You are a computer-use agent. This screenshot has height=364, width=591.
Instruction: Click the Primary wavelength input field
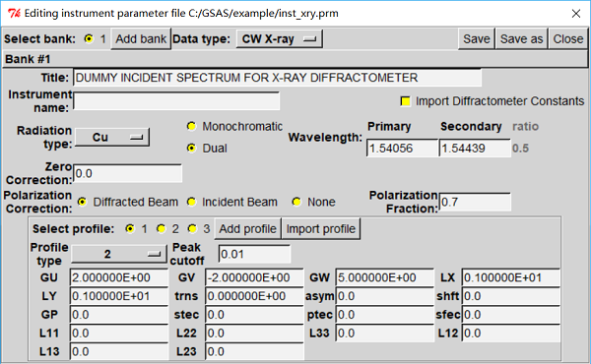coord(402,149)
